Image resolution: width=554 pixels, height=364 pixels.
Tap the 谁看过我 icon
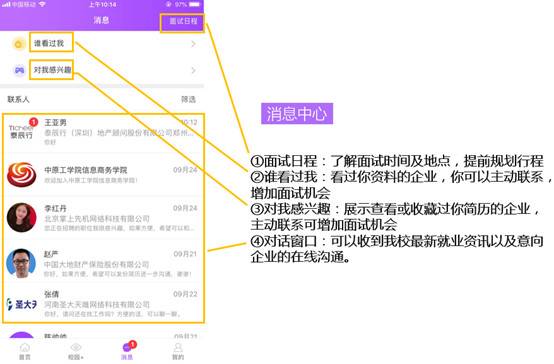pos(18,44)
